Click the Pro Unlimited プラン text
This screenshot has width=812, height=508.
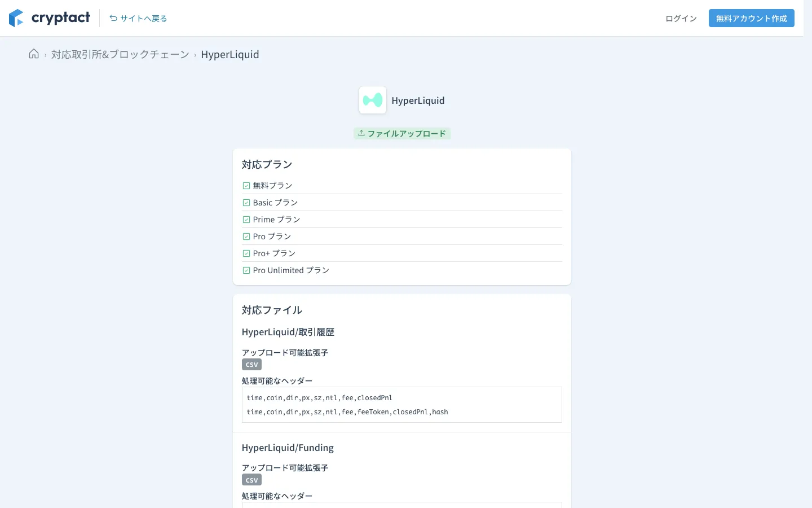pyautogui.click(x=291, y=270)
